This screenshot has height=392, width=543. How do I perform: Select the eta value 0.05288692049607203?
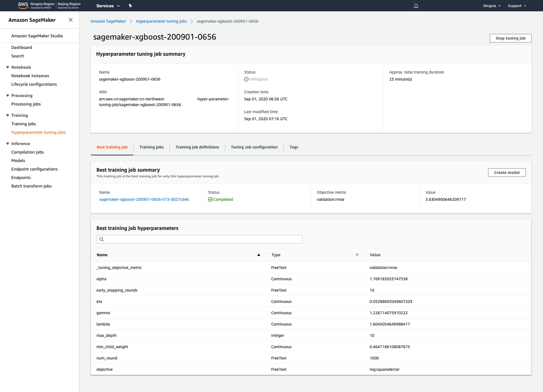click(391, 301)
